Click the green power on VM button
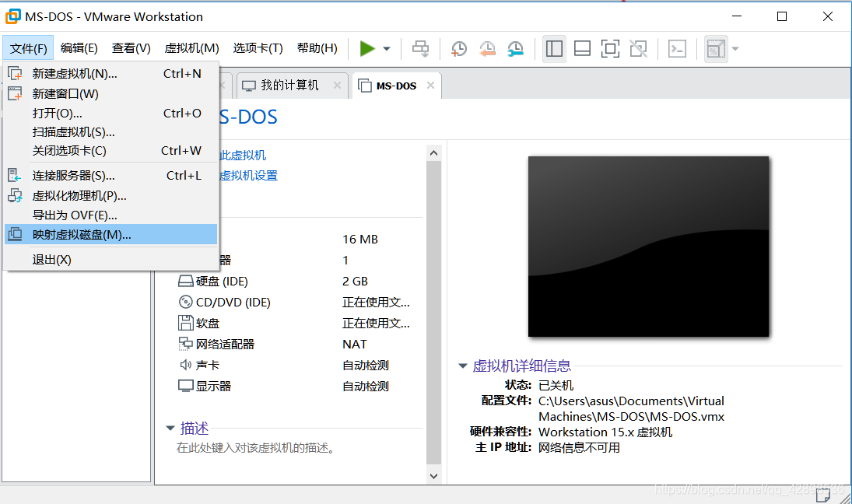Viewport: 852px width, 504px height. [x=367, y=48]
